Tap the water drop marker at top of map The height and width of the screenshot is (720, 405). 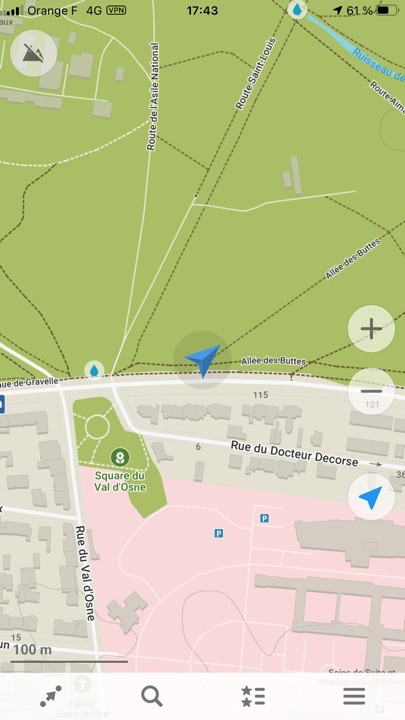coord(298,9)
